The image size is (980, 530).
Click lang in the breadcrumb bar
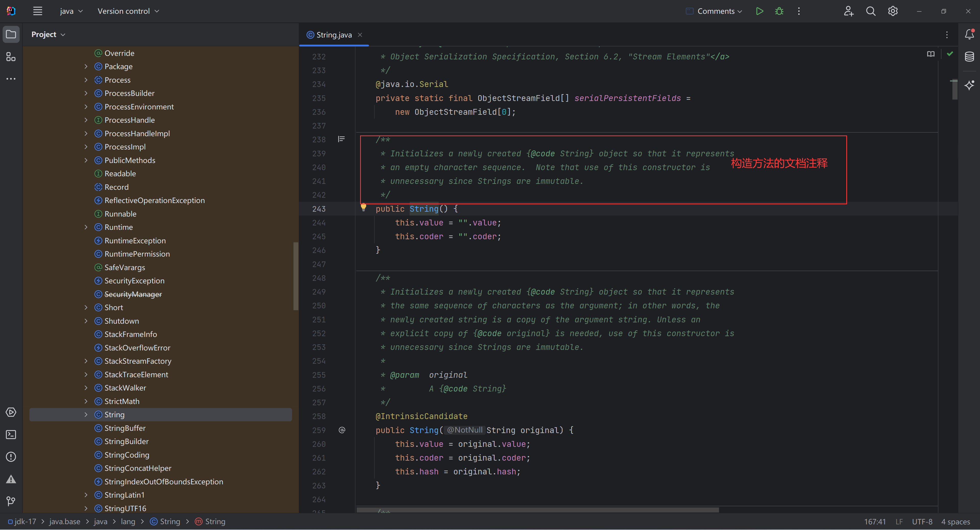point(128,521)
